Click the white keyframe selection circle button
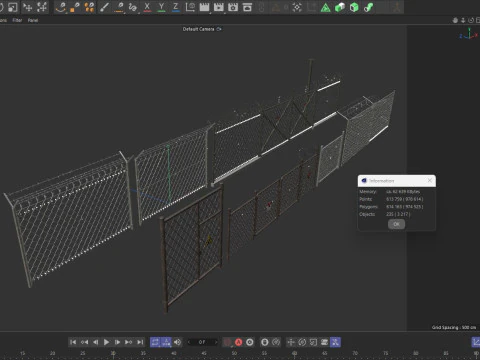The height and width of the screenshot is (360, 480). [250, 342]
